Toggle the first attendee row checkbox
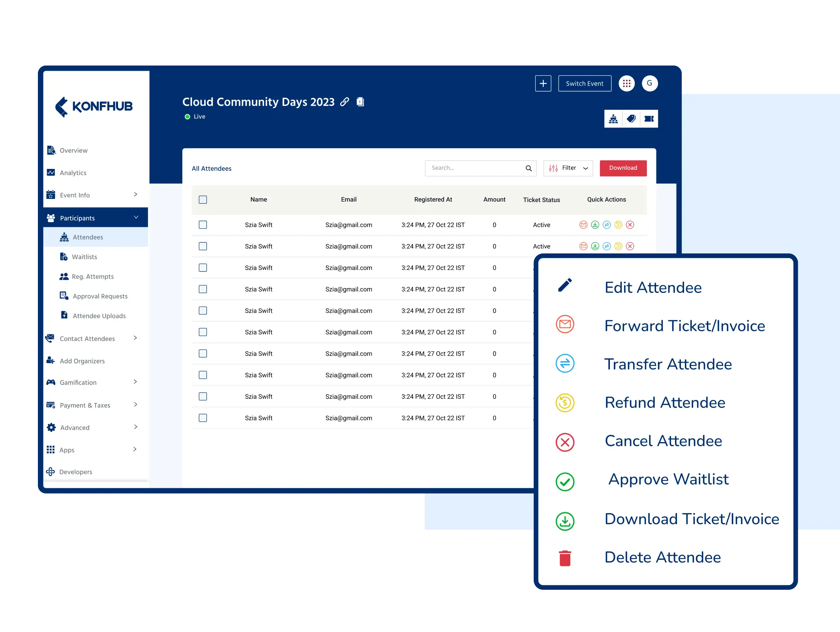 [203, 224]
